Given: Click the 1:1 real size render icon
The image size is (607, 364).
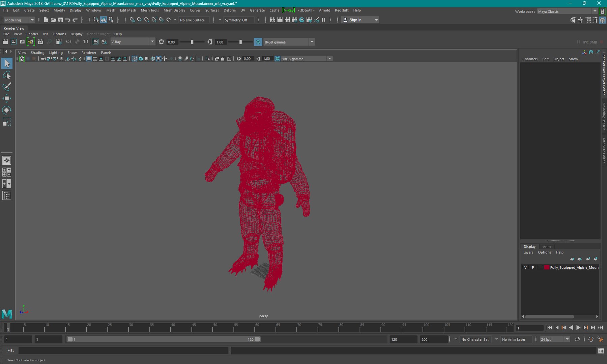Looking at the screenshot, I should [86, 42].
